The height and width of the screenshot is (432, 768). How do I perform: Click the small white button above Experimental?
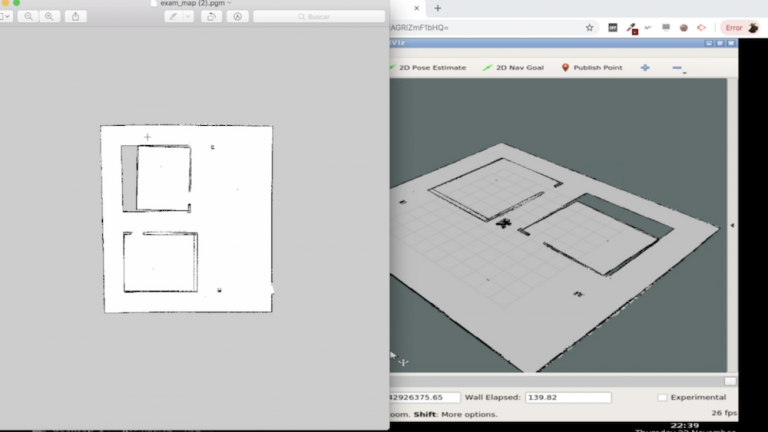[x=730, y=381]
